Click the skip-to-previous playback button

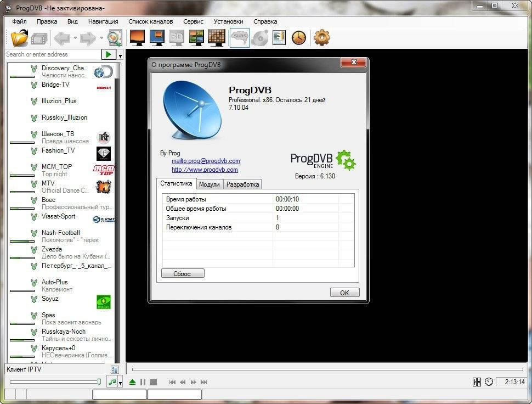point(172,382)
